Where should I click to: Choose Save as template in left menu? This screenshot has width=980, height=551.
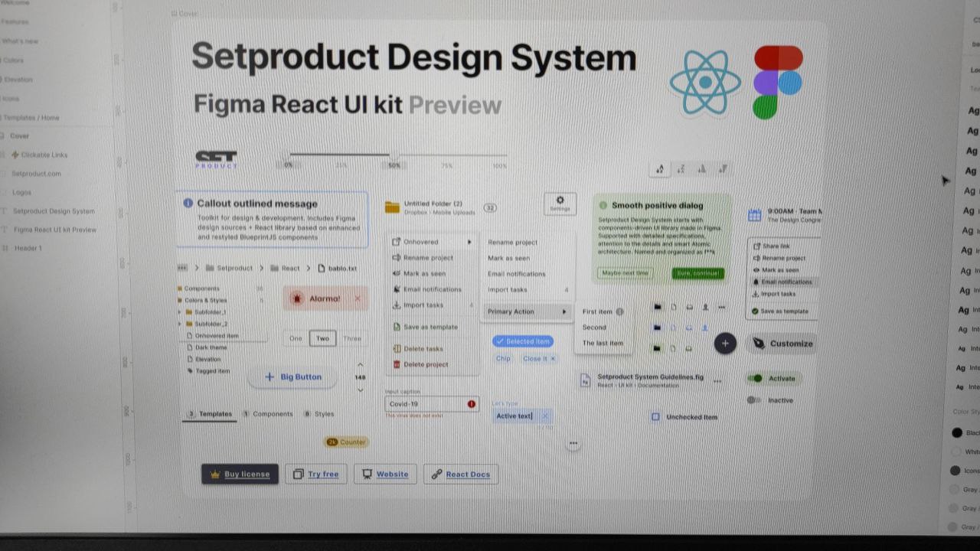click(433, 327)
